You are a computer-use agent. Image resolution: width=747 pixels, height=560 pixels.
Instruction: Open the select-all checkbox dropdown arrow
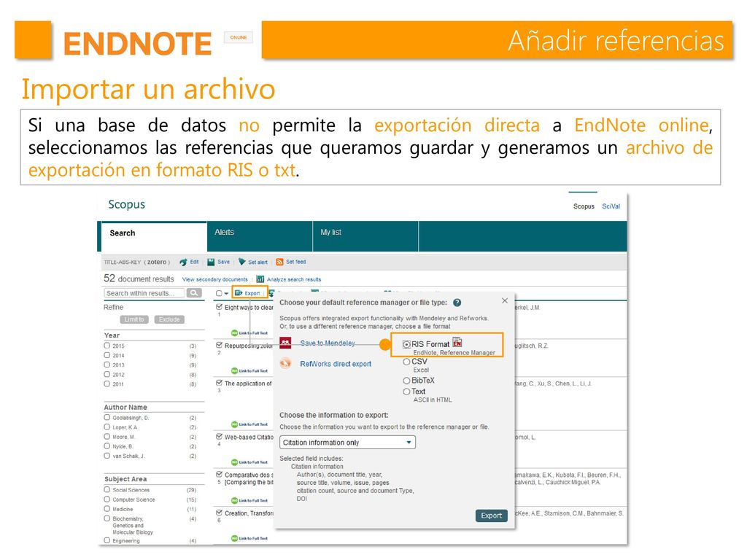pos(226,293)
